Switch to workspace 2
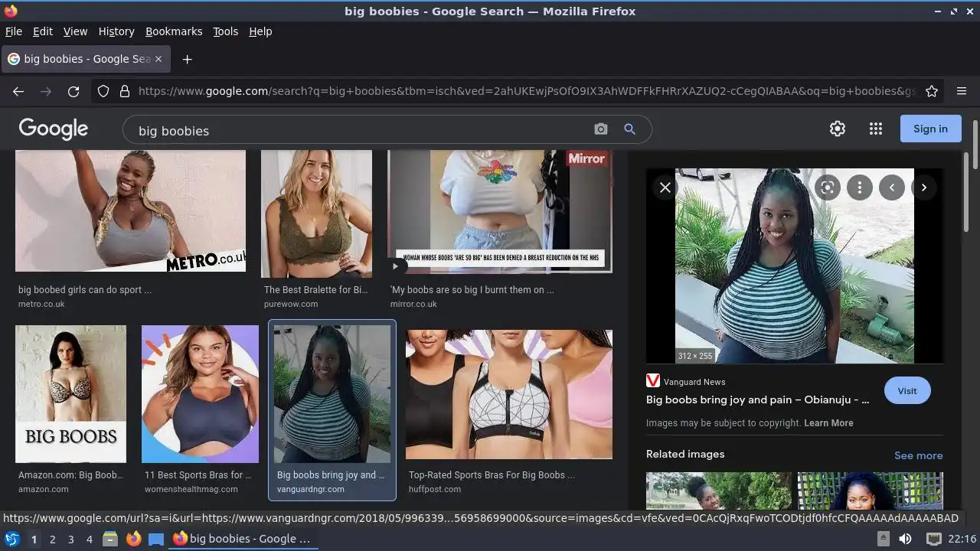 [x=52, y=539]
